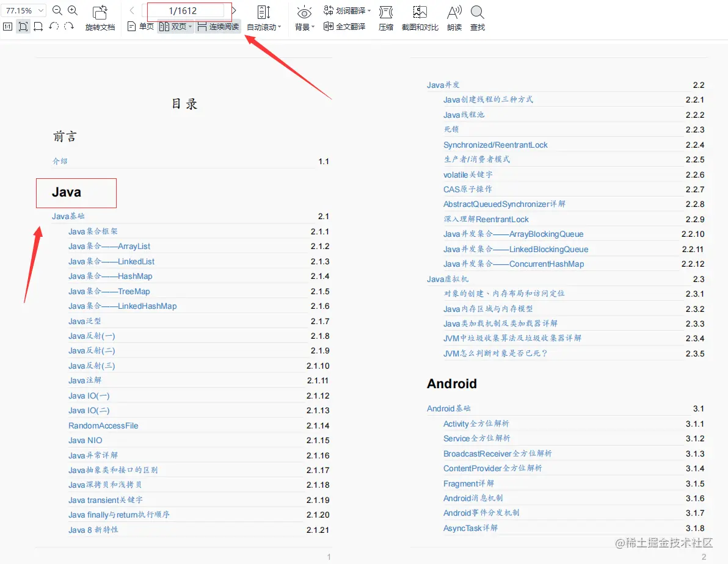Open Activity全方位解析 entry
This screenshot has height=564, width=728.
click(476, 424)
